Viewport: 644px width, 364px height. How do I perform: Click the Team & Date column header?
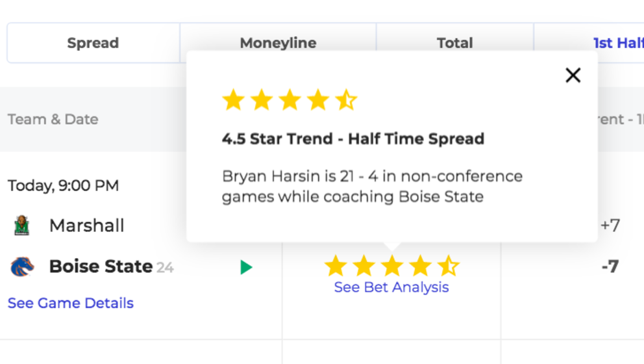pos(53,120)
